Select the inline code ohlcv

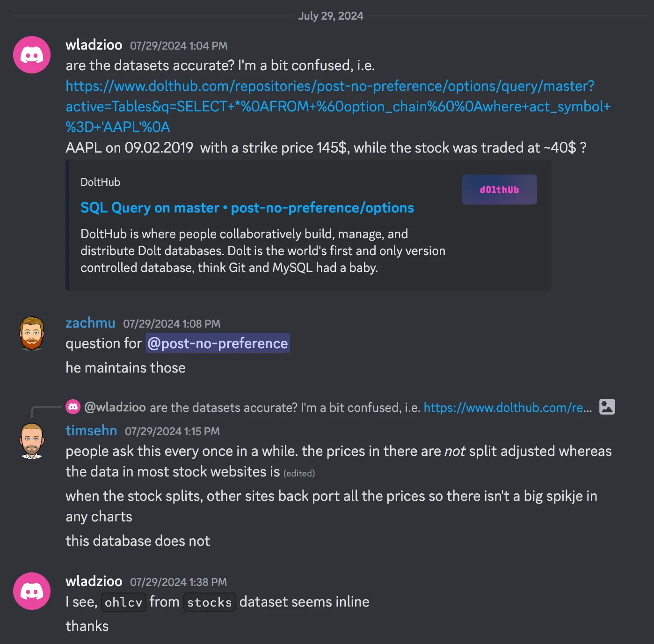123,602
